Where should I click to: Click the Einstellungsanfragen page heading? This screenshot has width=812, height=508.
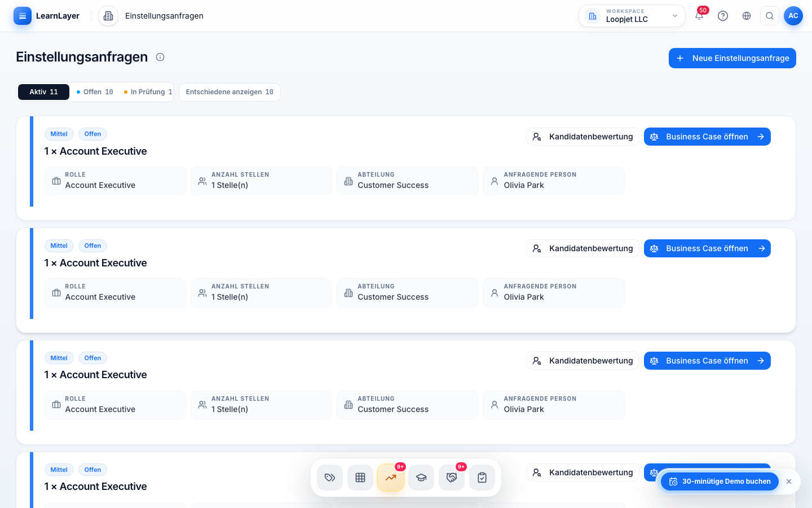[x=82, y=57]
